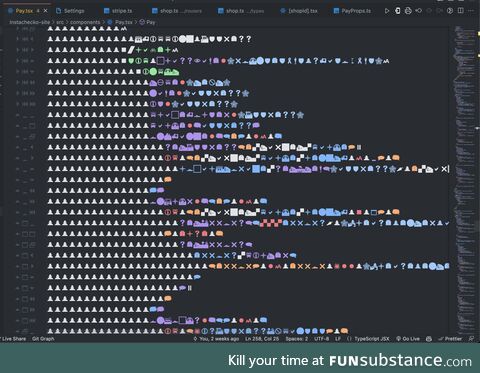The image size is (480, 373).
Task: Open the src breadcrumb folder
Action: point(60,22)
